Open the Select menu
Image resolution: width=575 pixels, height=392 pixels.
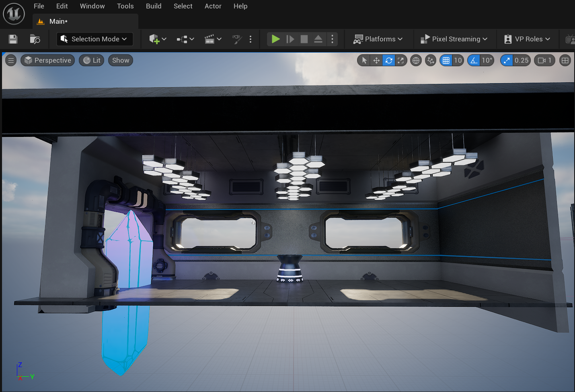pyautogui.click(x=183, y=6)
